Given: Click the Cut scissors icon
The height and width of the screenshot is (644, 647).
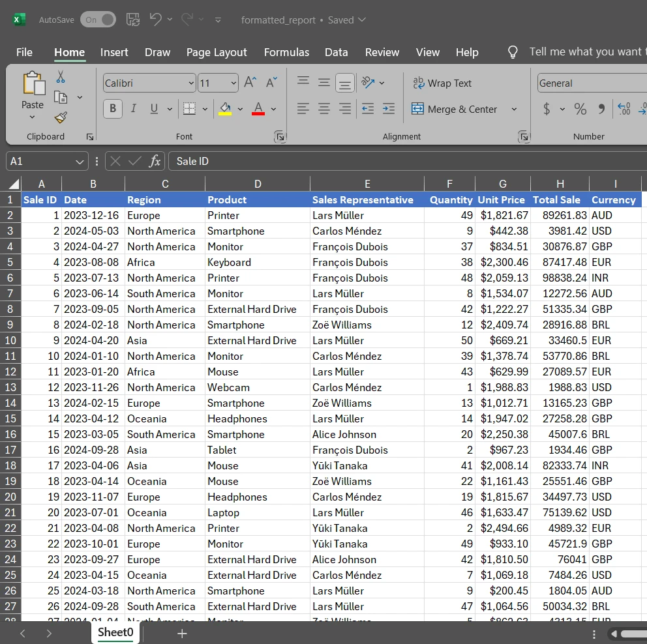Looking at the screenshot, I should [61, 77].
